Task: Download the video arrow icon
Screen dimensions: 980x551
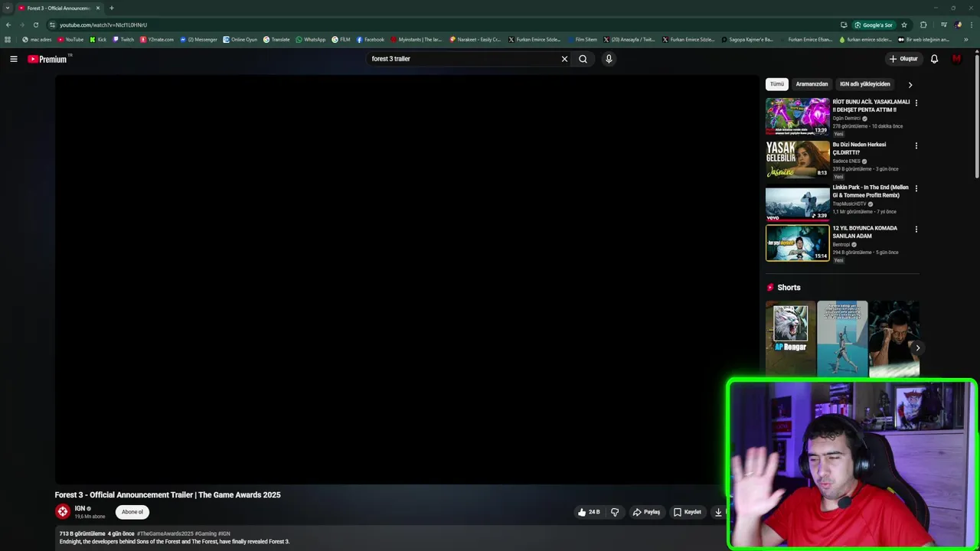Action: coord(718,512)
